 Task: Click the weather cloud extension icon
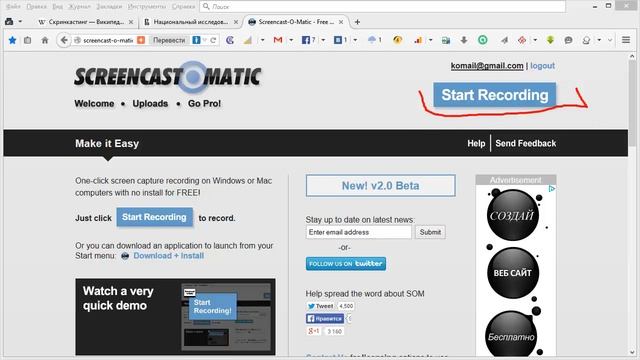tap(372, 40)
